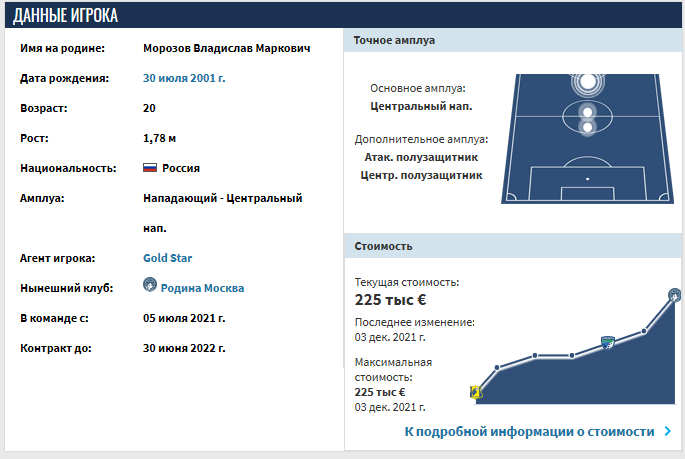This screenshot has height=459, width=685.
Task: Select the attacking midfielder marker on pitch
Action: click(x=587, y=110)
